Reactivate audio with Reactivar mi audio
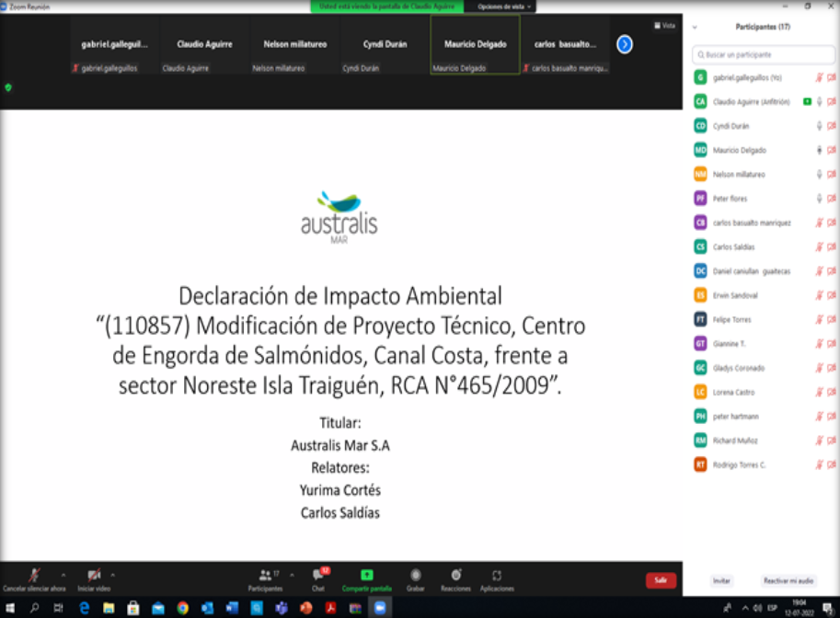840x618 pixels. click(x=788, y=581)
